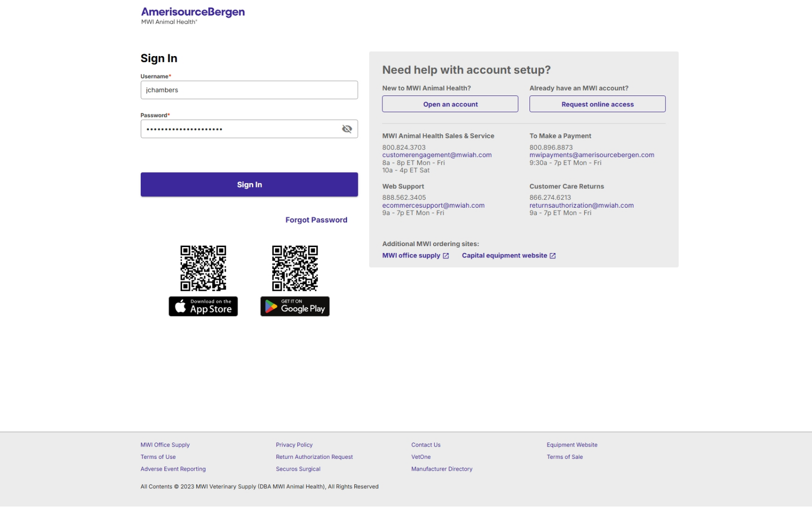Screen dimensions: 812x507
Task: Focus the Password input field
Action: [x=249, y=129]
